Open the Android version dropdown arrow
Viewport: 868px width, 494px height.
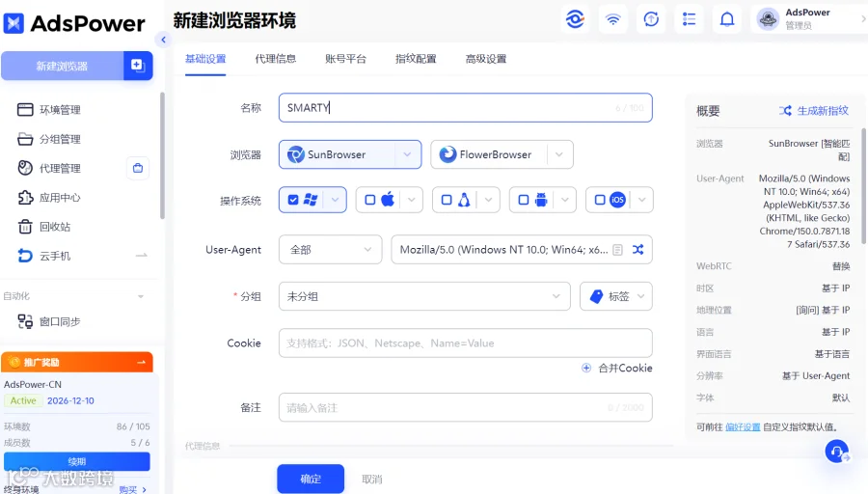[x=564, y=200]
